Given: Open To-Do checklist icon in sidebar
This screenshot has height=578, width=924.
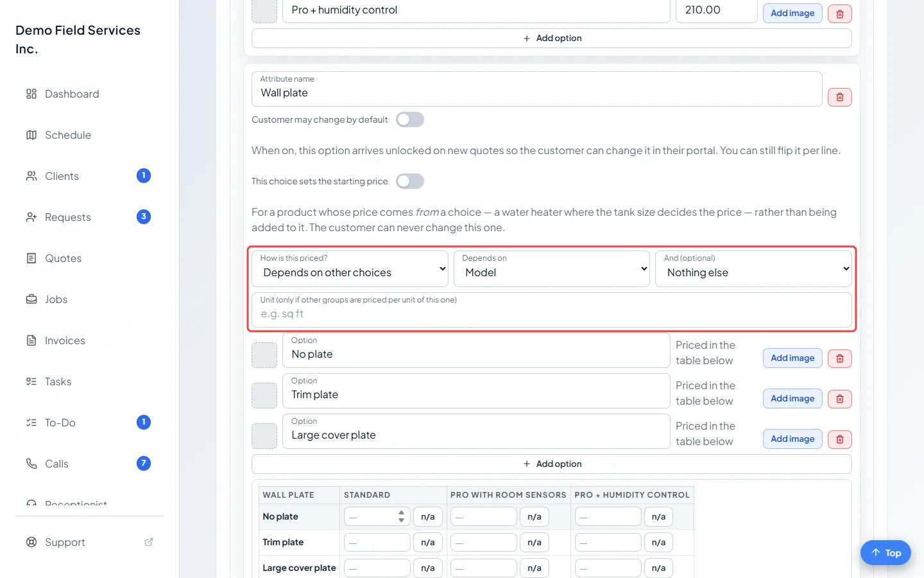Looking at the screenshot, I should [31, 423].
